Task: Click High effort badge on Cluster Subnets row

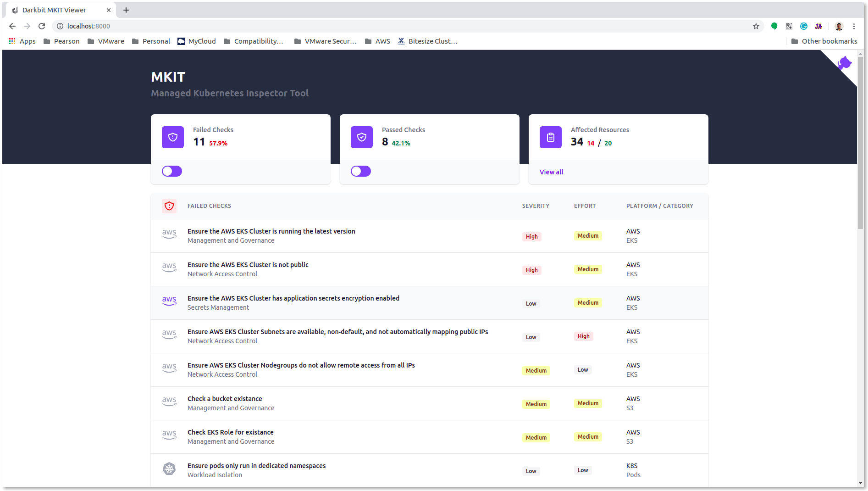Action: click(x=583, y=336)
